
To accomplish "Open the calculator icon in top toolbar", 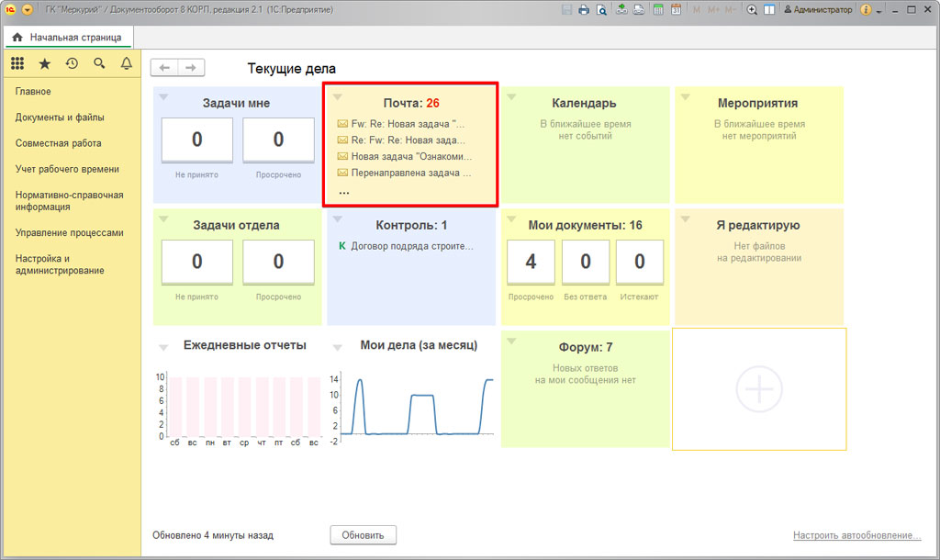I will (x=657, y=10).
